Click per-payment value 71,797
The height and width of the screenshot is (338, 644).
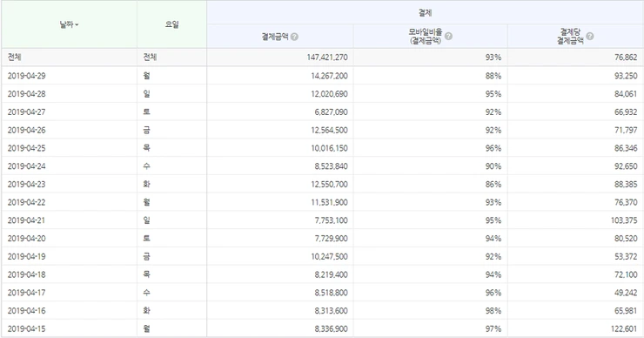[626, 130]
